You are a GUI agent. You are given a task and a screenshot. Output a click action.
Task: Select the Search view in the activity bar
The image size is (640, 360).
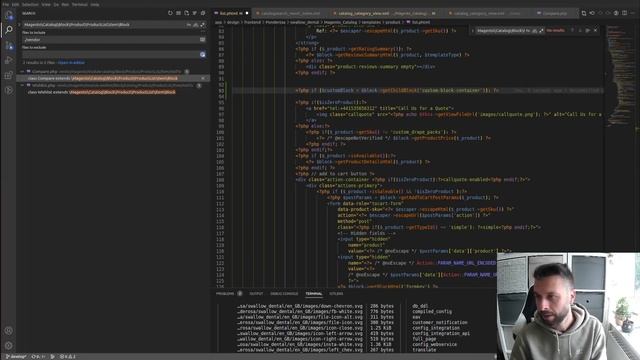click(x=9, y=30)
